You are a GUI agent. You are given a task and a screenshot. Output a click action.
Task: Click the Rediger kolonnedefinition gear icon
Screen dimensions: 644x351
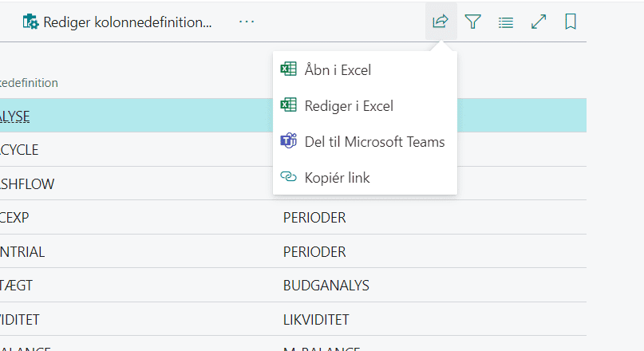31,22
